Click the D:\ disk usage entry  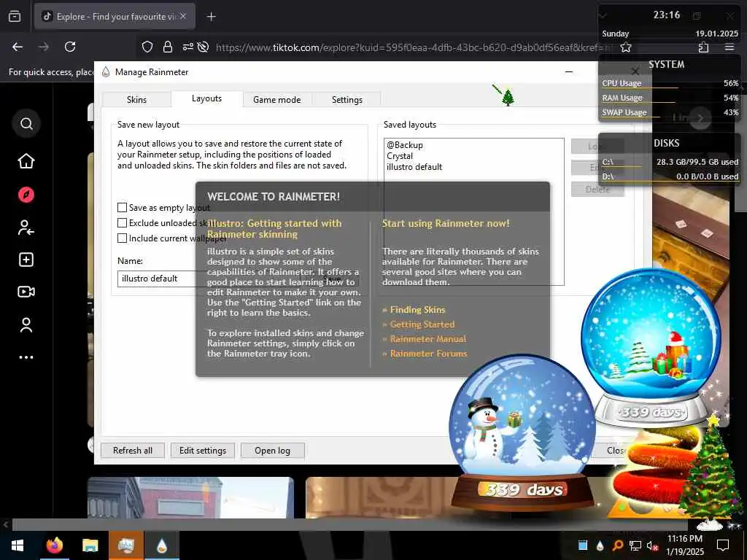(x=670, y=176)
